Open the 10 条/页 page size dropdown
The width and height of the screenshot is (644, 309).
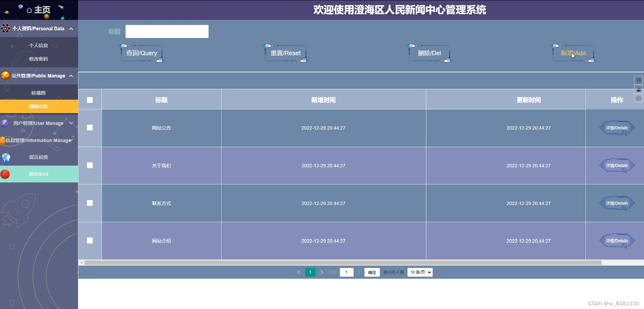tap(420, 272)
